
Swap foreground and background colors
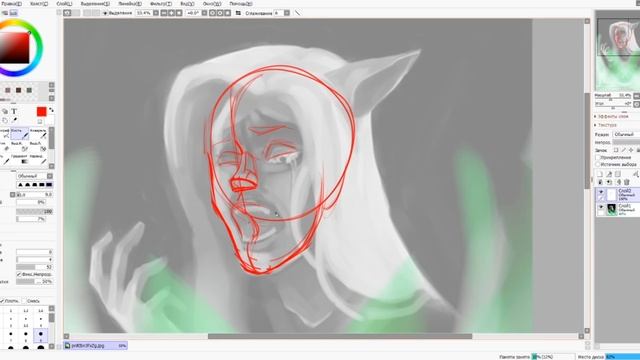click(x=51, y=110)
